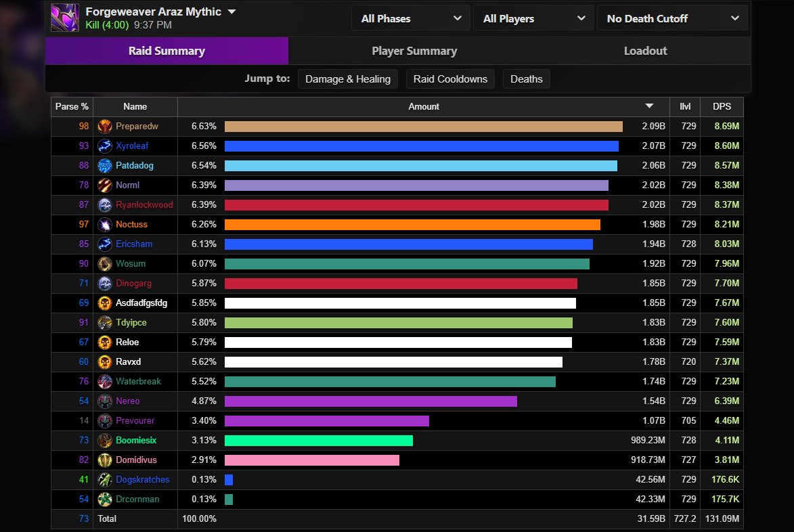Viewport: 794px width, 532px height.
Task: Open the All Phases dropdown
Action: tap(411, 19)
